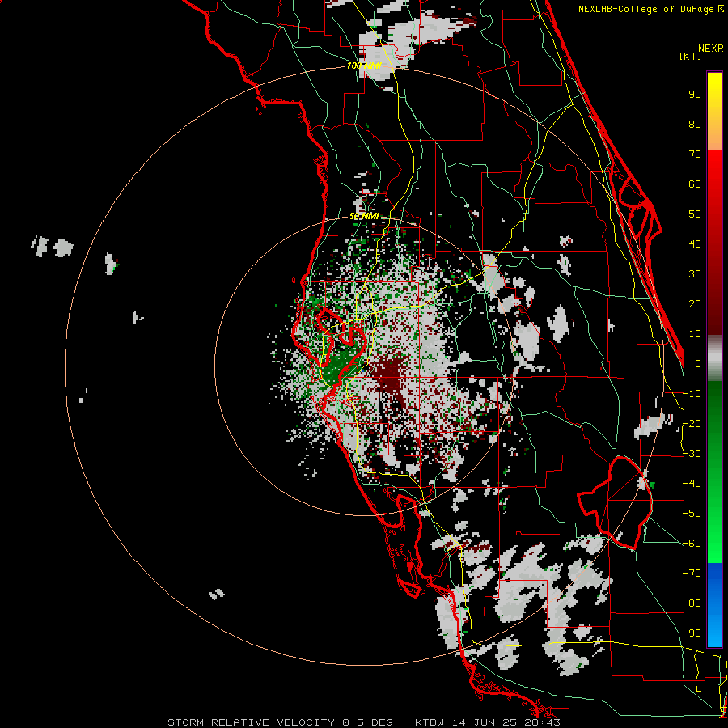Viewport: 728px width, 728px height.
Task: Click the positive 20 knot scale value
Action: (695, 304)
